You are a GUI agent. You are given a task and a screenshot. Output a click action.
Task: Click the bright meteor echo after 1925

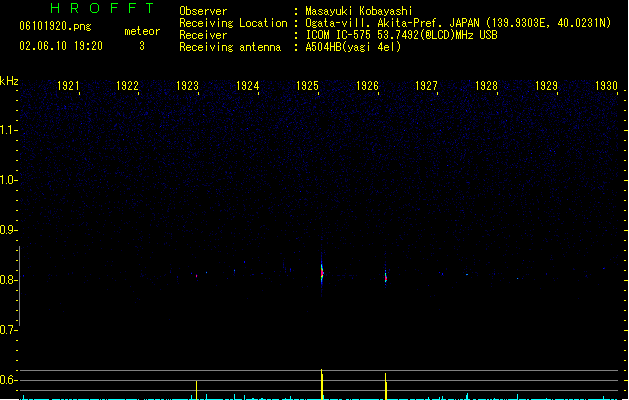pos(322,273)
